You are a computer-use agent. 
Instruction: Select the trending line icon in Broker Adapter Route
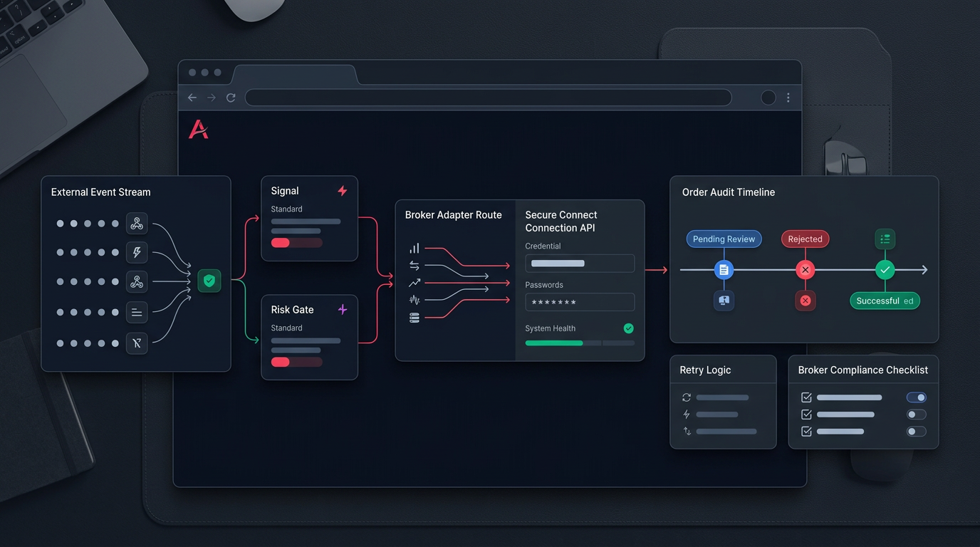[x=415, y=283]
